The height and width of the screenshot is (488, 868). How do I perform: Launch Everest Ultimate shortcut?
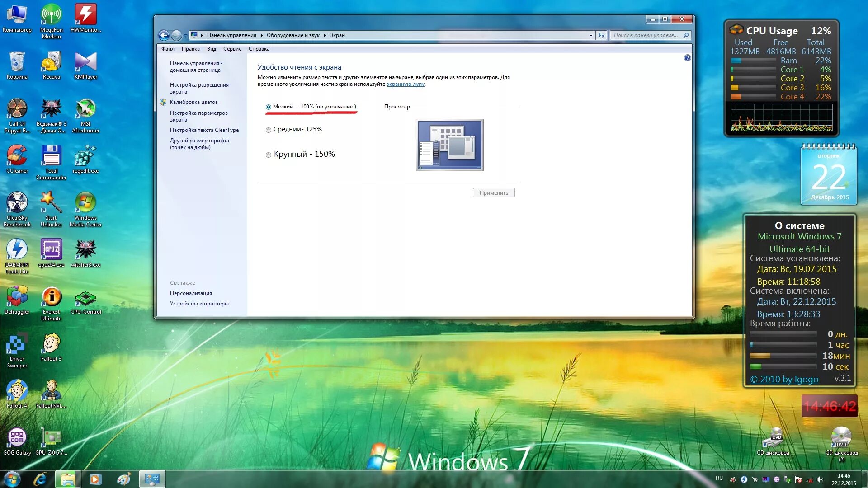52,304
